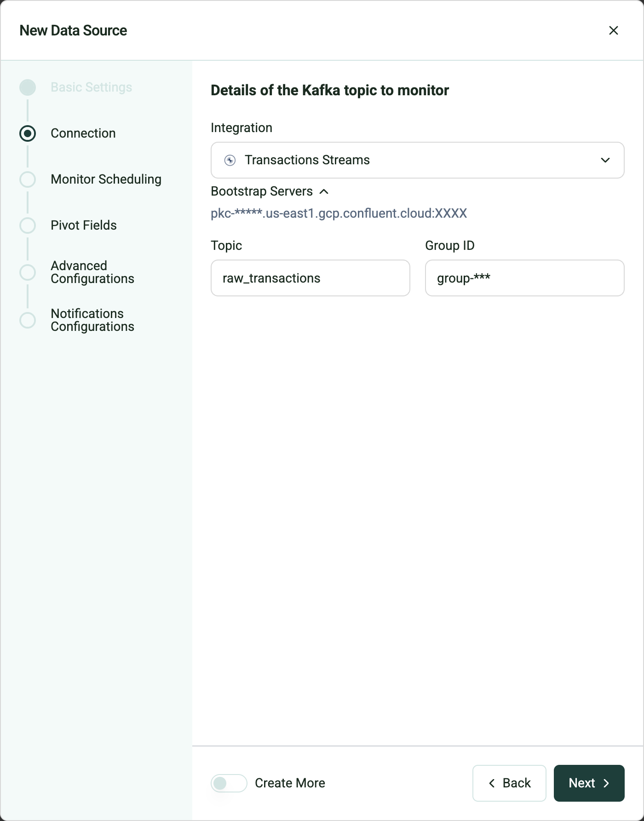Open Advanced Configurations step
This screenshot has width=644, height=821.
coord(92,272)
